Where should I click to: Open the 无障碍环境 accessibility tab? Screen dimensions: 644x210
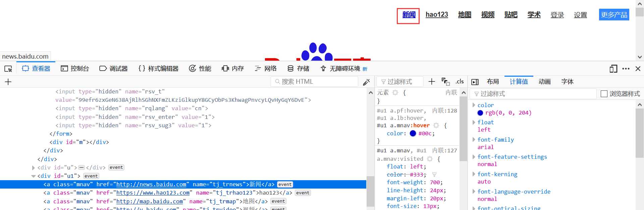pyautogui.click(x=344, y=69)
